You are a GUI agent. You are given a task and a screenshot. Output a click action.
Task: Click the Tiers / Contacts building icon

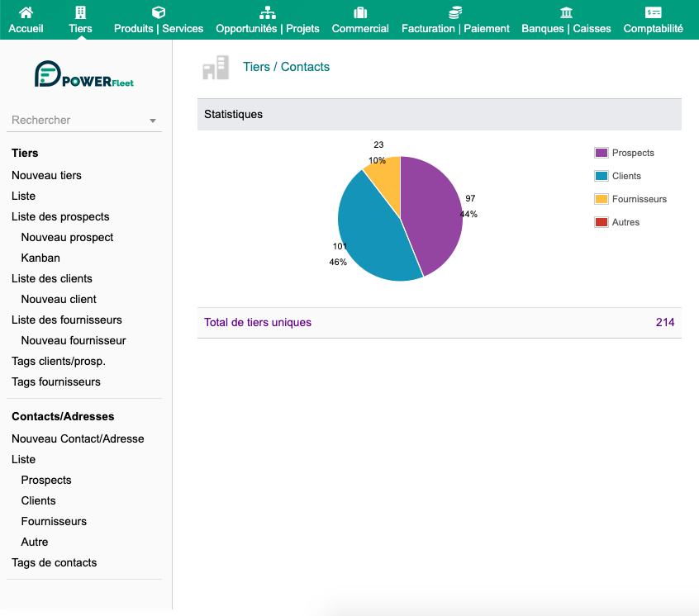click(x=216, y=67)
